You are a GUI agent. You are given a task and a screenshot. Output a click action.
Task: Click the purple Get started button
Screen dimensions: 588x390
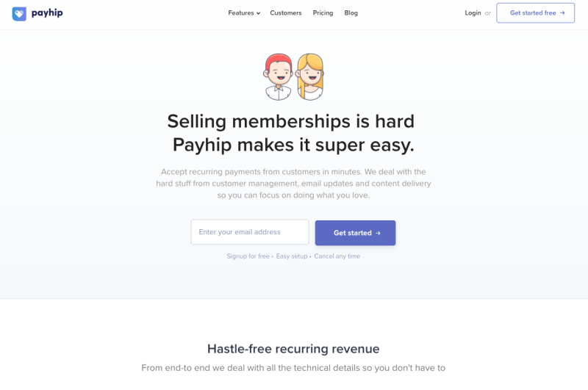click(355, 233)
